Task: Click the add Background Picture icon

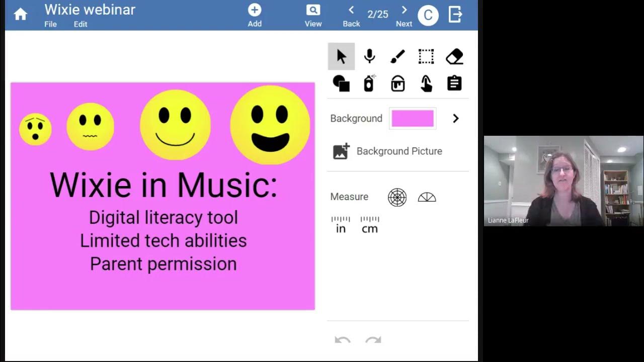Action: click(x=341, y=151)
